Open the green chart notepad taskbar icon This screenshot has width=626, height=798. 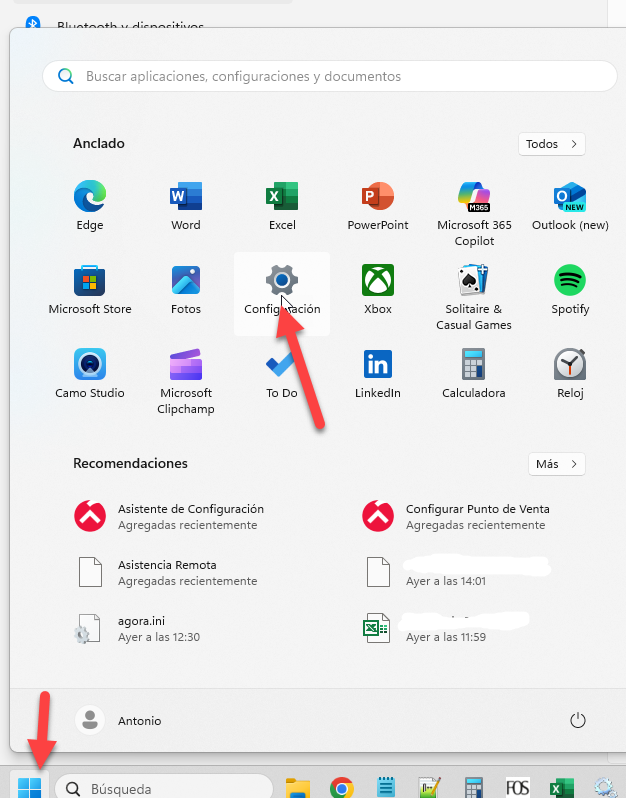(430, 788)
